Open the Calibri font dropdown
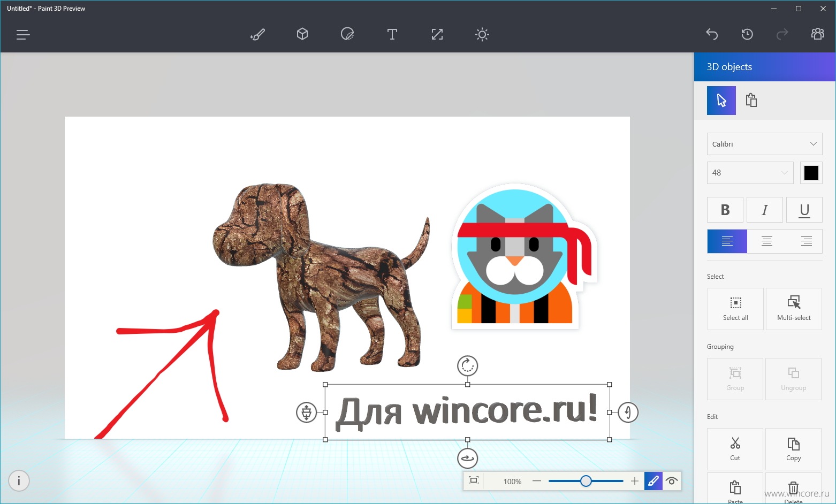The height and width of the screenshot is (504, 836). click(x=764, y=144)
